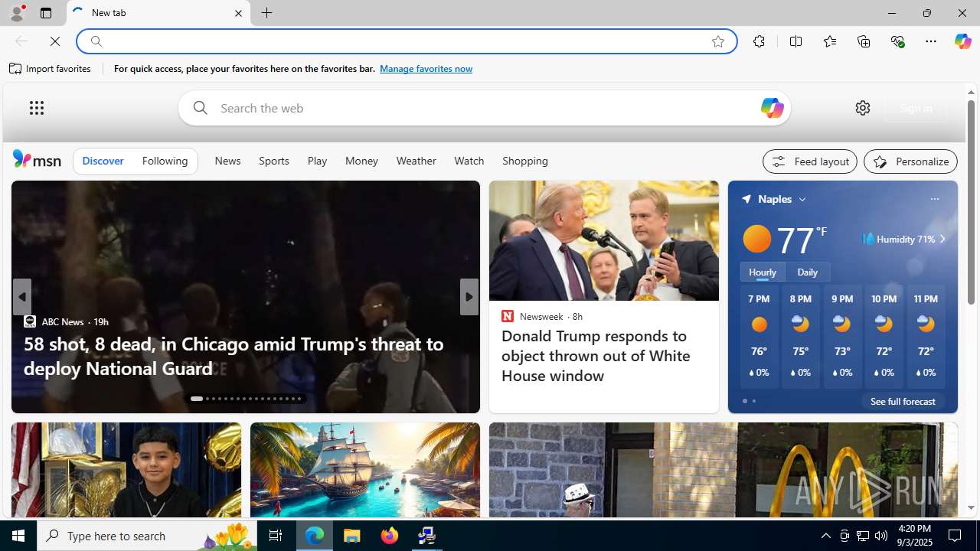Click Import favorites button
Image resolution: width=980 pixels, height=551 pixels.
[x=51, y=69]
